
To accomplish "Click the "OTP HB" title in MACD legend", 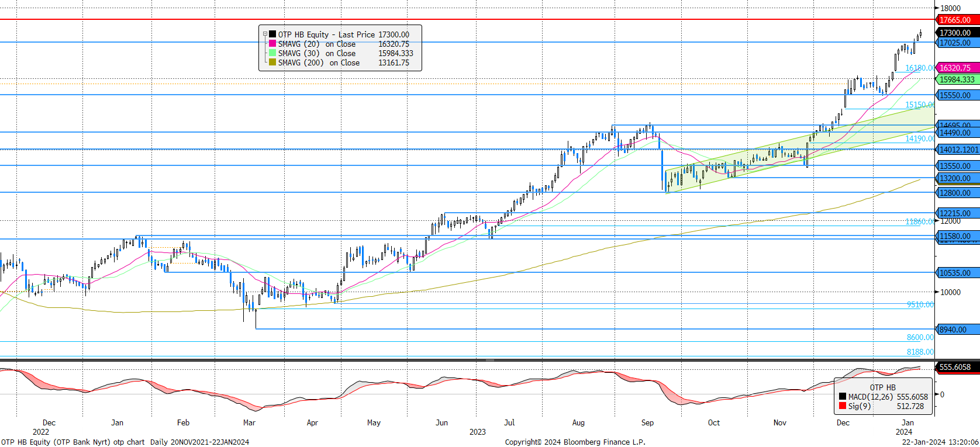I will [882, 387].
